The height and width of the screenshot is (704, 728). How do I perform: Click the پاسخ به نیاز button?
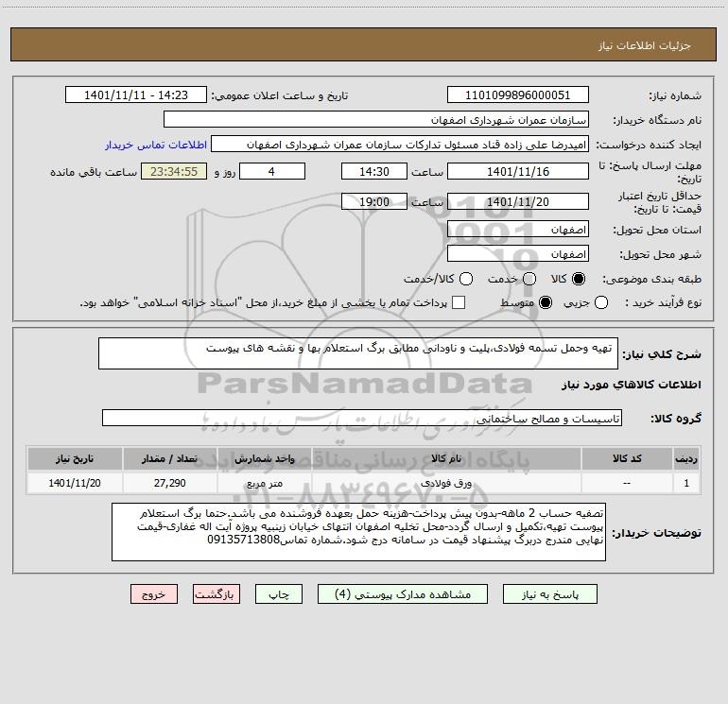pyautogui.click(x=549, y=594)
